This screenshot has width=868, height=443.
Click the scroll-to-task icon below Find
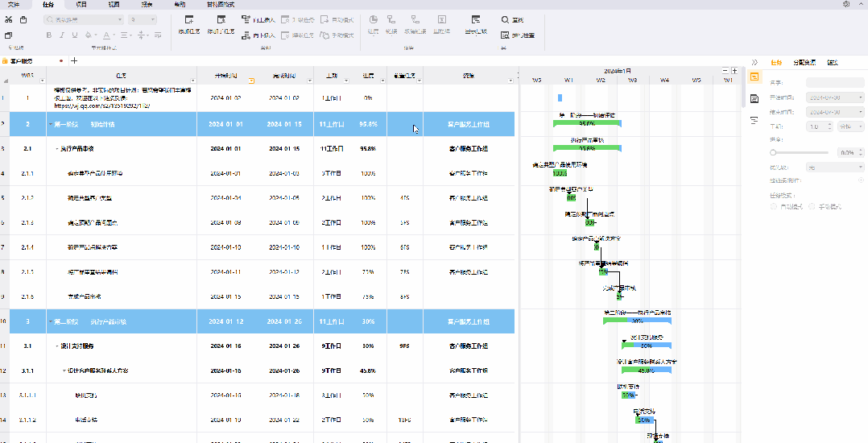505,35
